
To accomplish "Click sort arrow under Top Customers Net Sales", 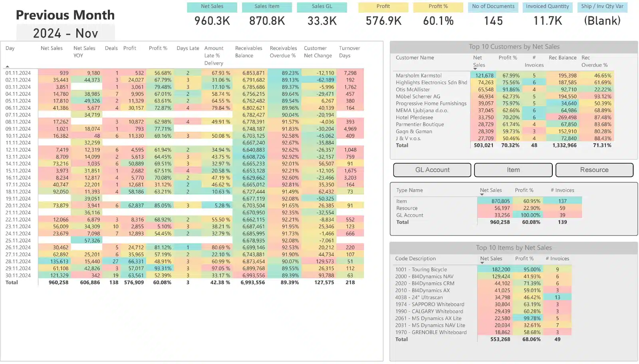I will (475, 69).
